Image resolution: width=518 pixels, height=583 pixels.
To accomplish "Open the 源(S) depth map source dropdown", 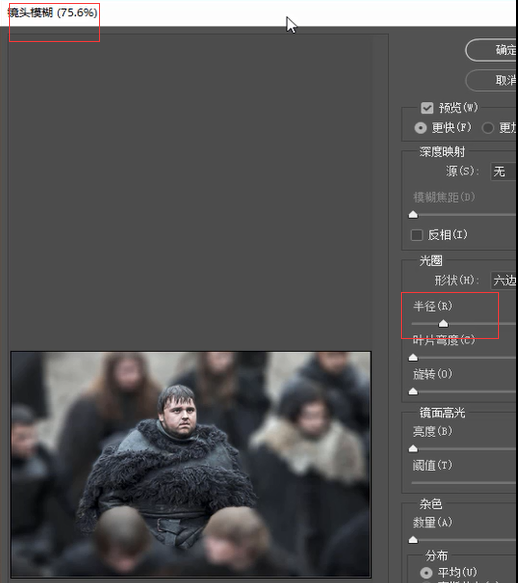I will [x=503, y=171].
